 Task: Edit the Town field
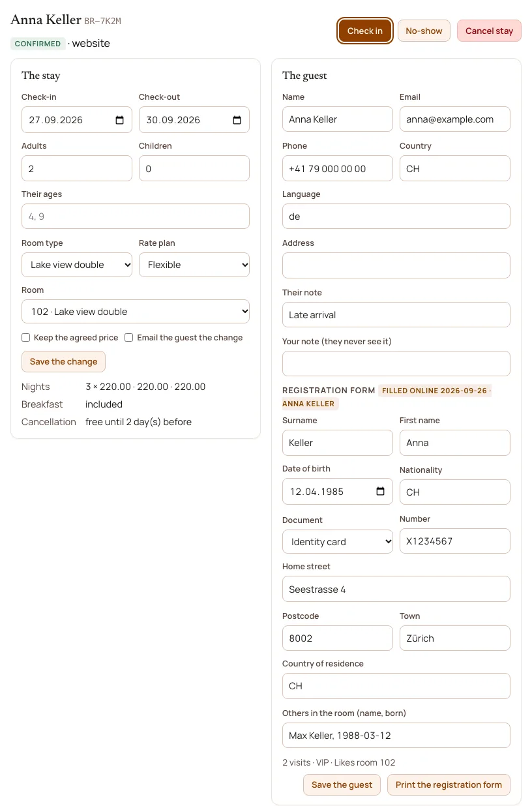(x=455, y=638)
